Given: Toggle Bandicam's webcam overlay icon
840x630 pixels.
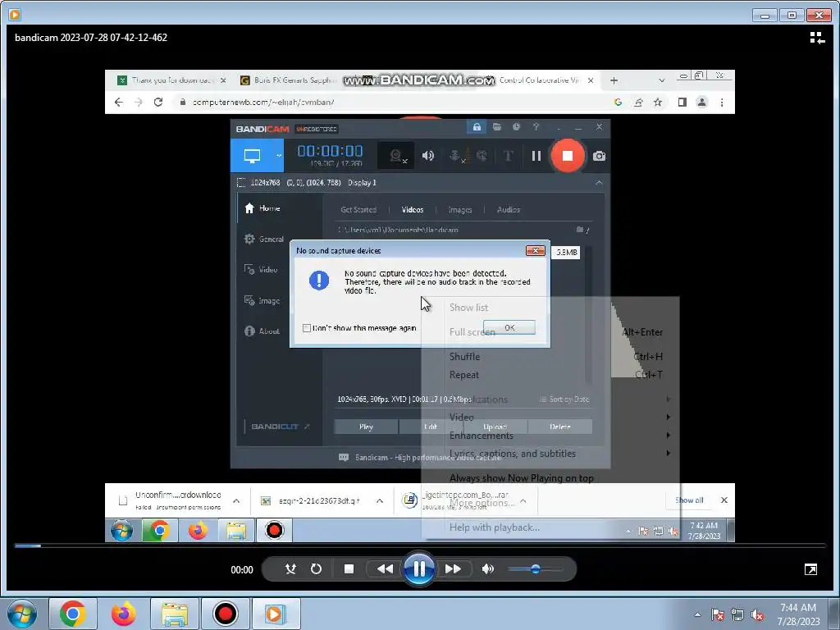Looking at the screenshot, I should pos(396,156).
